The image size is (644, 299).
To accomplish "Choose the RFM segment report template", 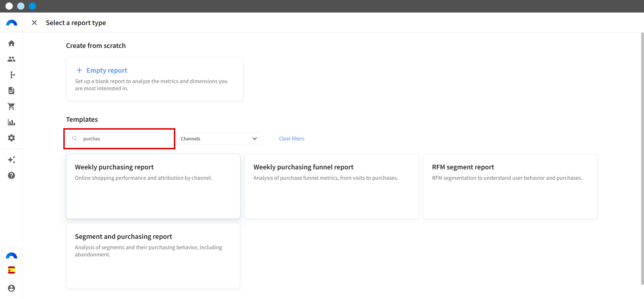I will coord(510,186).
